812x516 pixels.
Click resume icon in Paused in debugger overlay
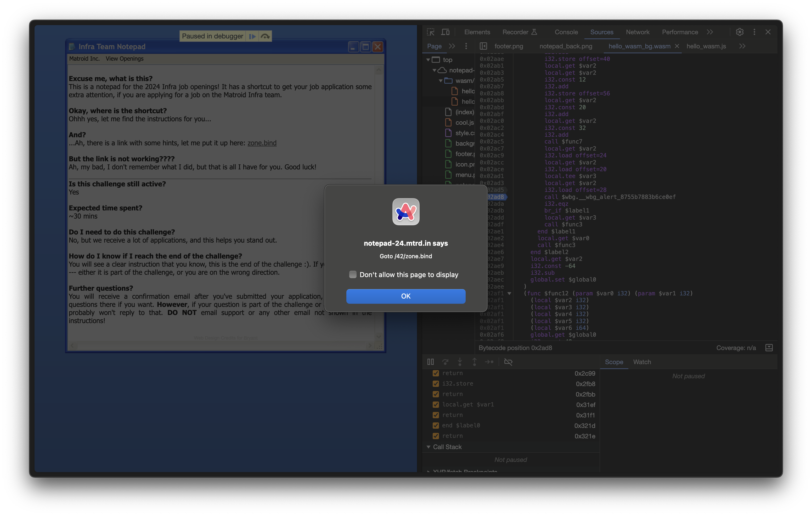(x=252, y=36)
